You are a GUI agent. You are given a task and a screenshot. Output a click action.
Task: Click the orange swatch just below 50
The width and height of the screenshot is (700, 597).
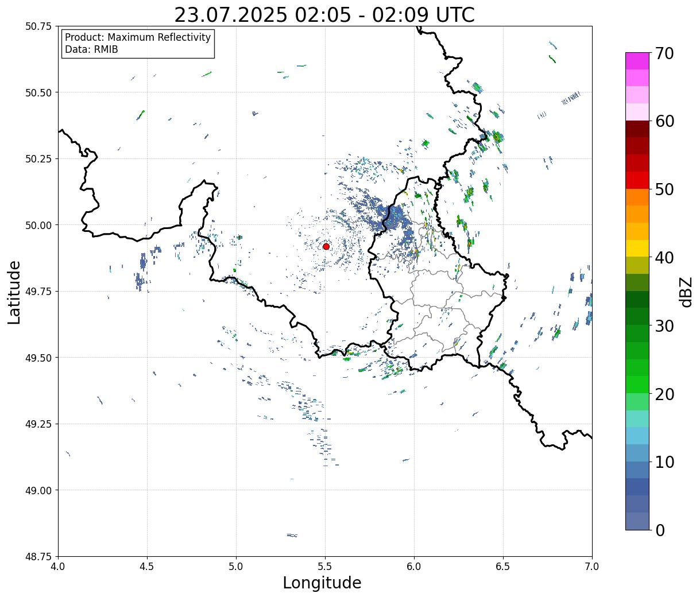[637, 197]
